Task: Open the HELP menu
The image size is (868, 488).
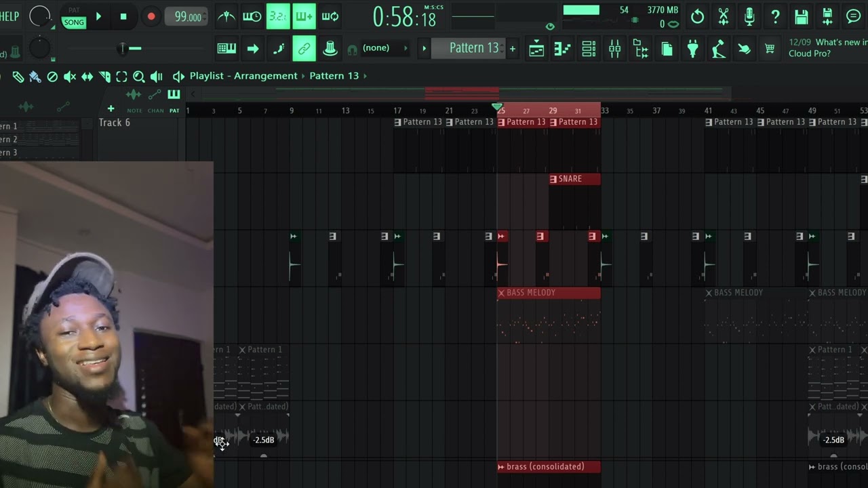Action: (x=9, y=17)
